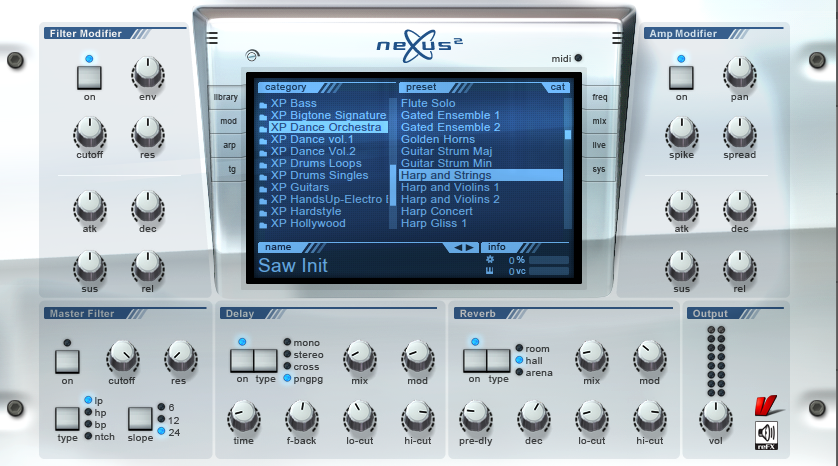The image size is (838, 466).
Task: Select the hp filter type option
Action: pyautogui.click(x=95, y=413)
